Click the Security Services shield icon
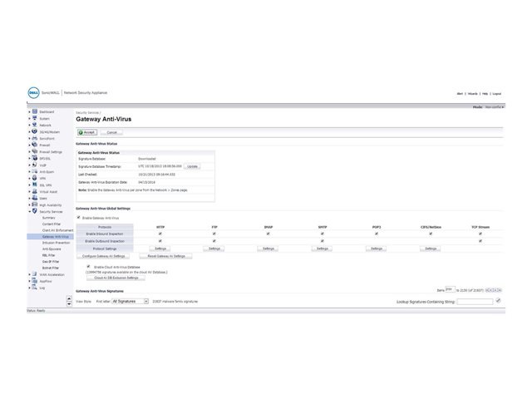 click(35, 211)
